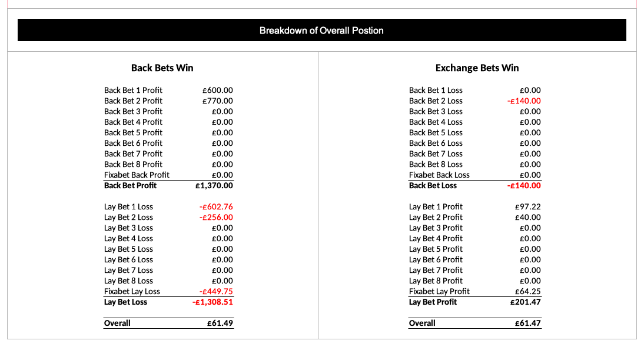The image size is (644, 347).
Task: Select Lay Bet 1 Loss value -£602.76
Action: click(x=216, y=206)
